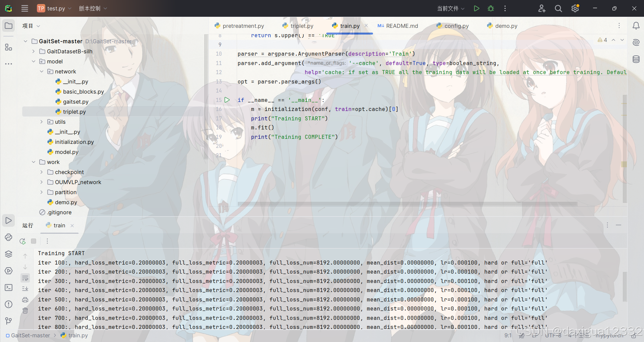Open Git version control tool window
Screen dimensions: 644x342
pyautogui.click(x=9, y=321)
